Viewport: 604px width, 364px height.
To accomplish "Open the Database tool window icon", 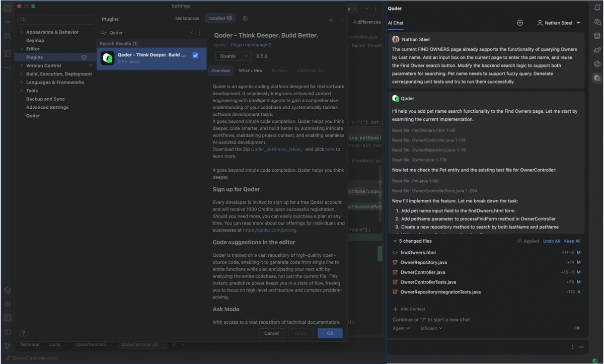I will (597, 36).
